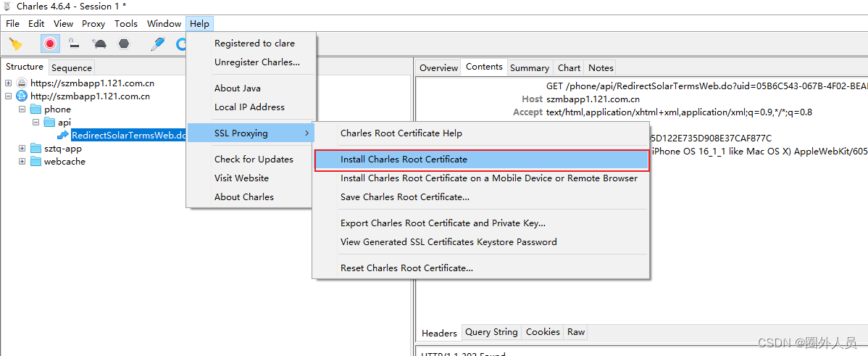Open the Tools menu

tap(126, 24)
